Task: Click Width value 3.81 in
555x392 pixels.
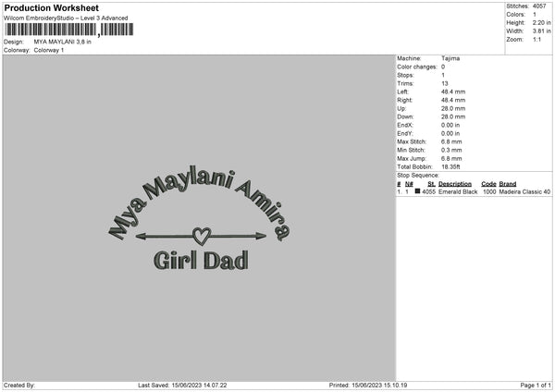Action: tap(541, 31)
